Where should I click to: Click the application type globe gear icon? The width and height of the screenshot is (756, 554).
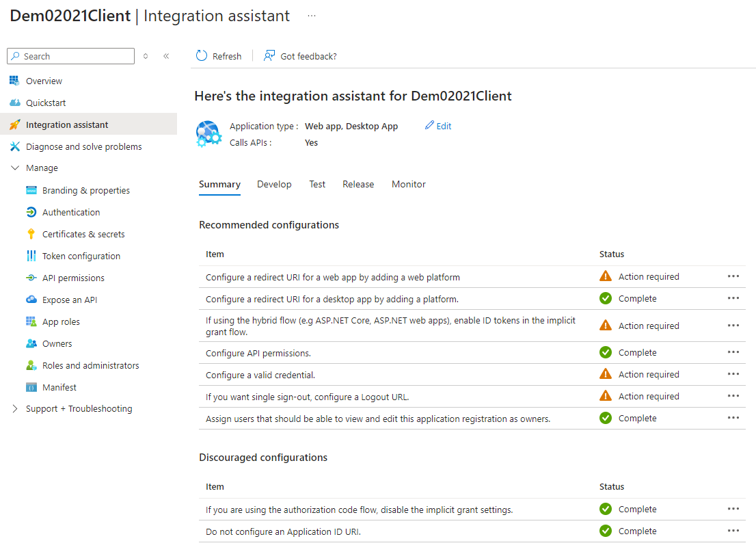208,134
